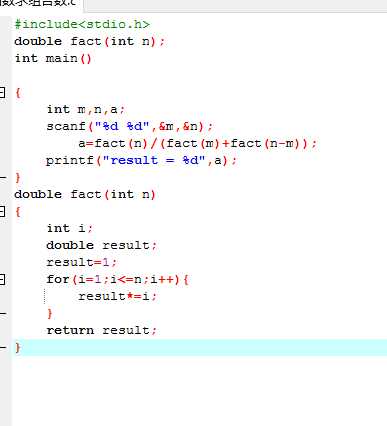The width and height of the screenshot is (387, 426).
Task: Click the 'for(i=1;i<=n;i++){' line
Action: coord(117,279)
